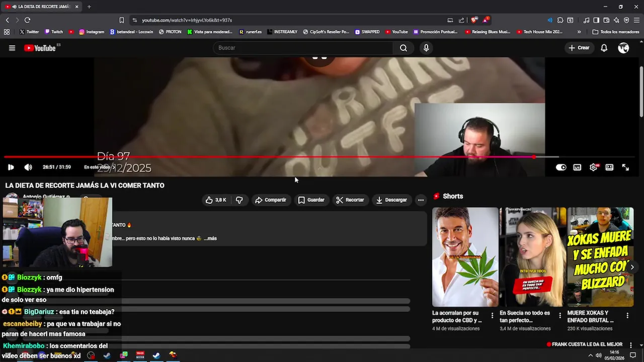Open the Twitch bookmark
The height and width of the screenshot is (362, 644).
tap(54, 32)
